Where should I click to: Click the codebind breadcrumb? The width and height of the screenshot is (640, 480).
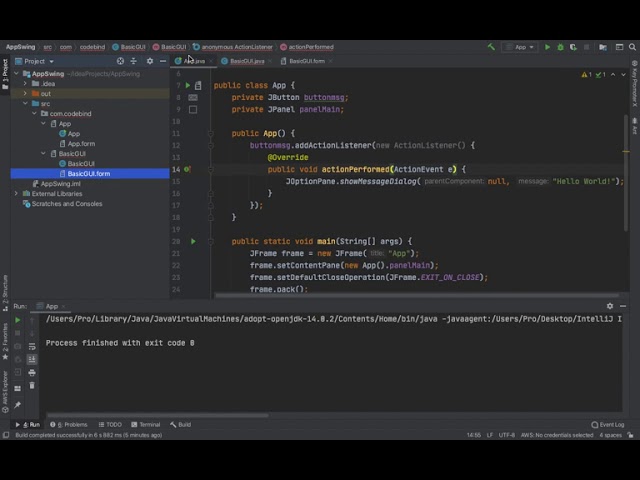point(92,47)
